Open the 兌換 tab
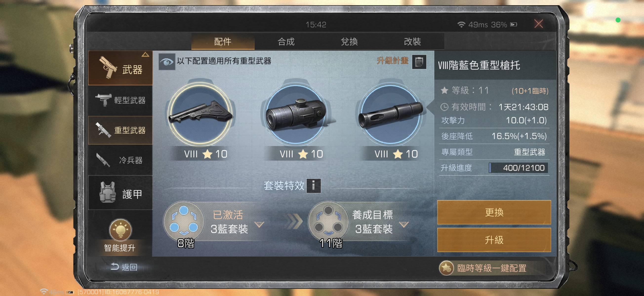The height and width of the screenshot is (296, 644). 349,41
